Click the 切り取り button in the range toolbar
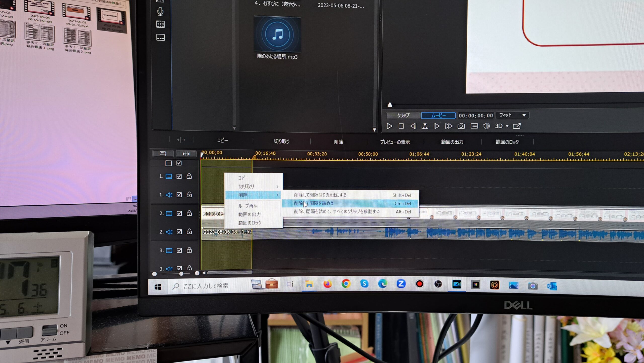 [x=281, y=141]
